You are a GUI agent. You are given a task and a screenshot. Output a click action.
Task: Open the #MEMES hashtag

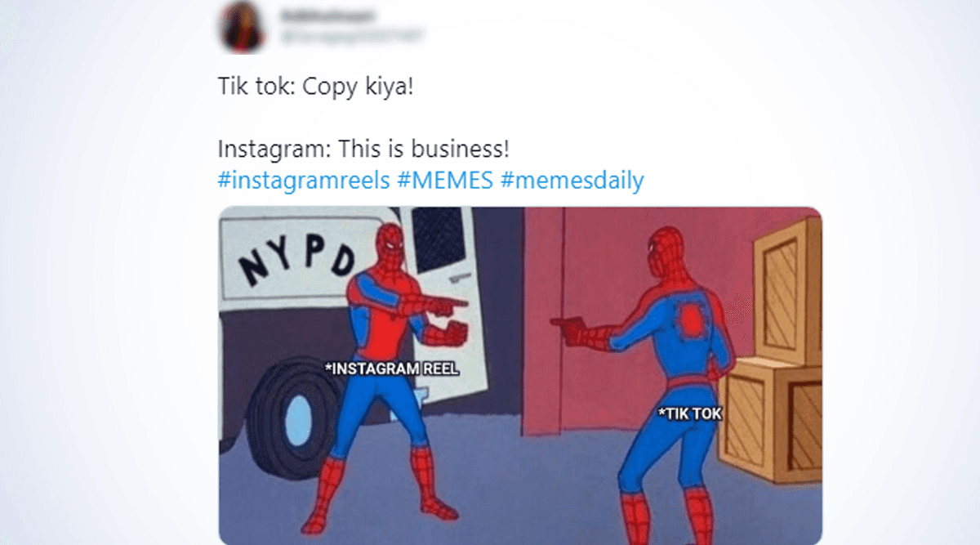tap(445, 180)
